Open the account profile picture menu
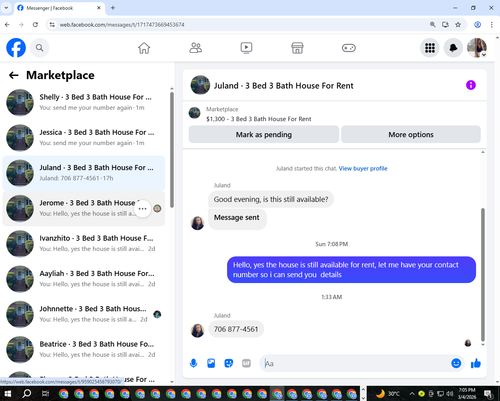 click(477, 48)
